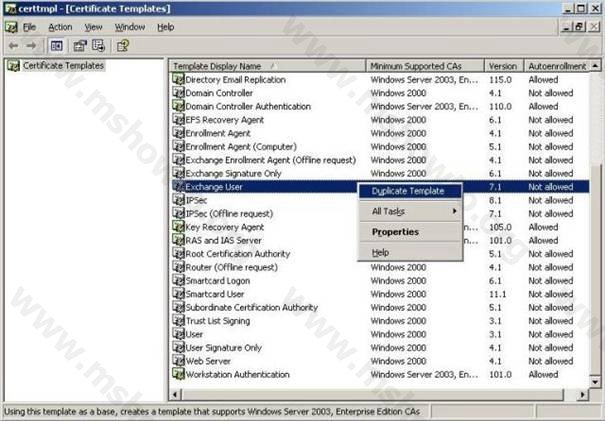Select the User template name
The image size is (605, 421).
[x=194, y=334]
